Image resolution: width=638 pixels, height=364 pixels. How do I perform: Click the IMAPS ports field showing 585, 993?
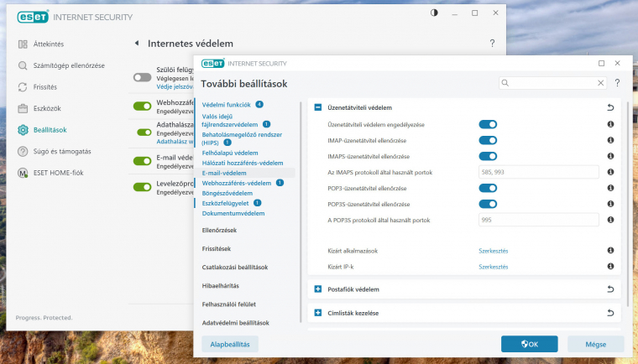pyautogui.click(x=539, y=172)
